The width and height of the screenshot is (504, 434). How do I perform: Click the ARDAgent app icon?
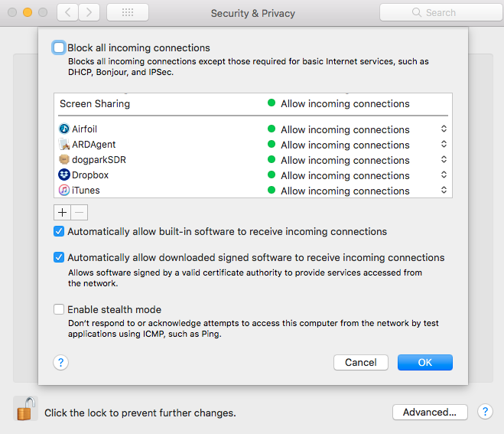[64, 145]
